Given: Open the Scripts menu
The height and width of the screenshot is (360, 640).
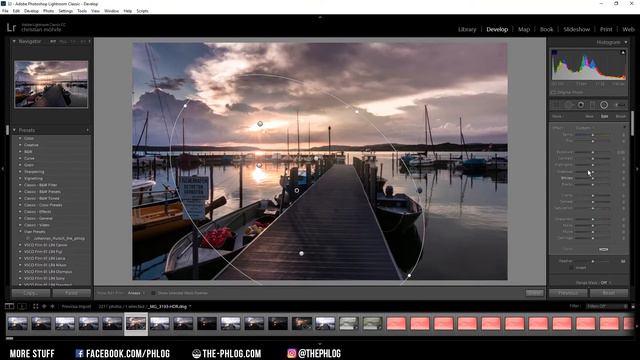Looking at the screenshot, I should 142,11.
